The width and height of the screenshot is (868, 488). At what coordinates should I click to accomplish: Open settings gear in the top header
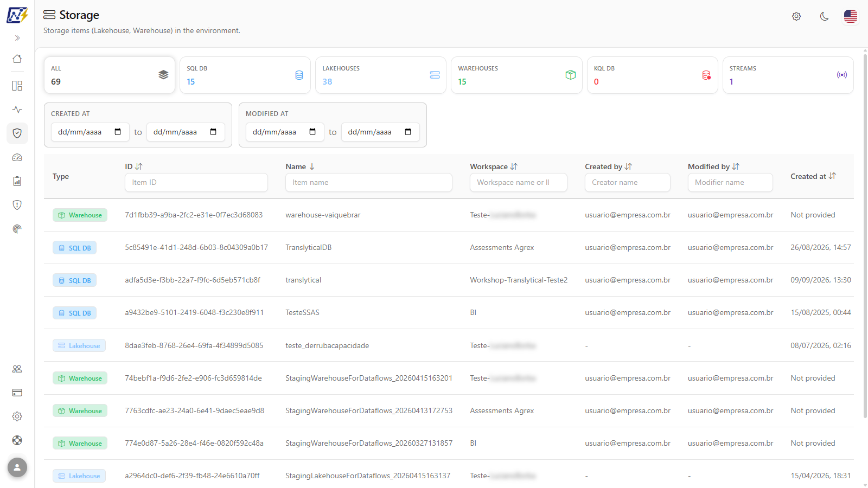click(796, 16)
